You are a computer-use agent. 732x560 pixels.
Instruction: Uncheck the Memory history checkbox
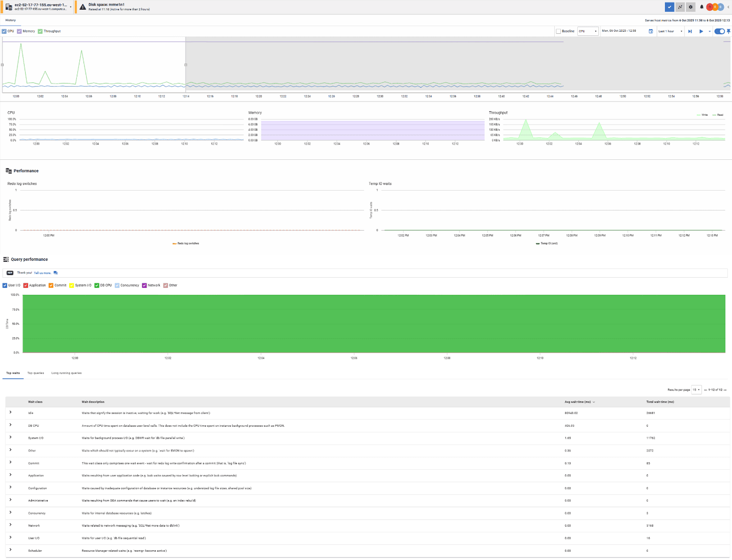[x=19, y=31]
